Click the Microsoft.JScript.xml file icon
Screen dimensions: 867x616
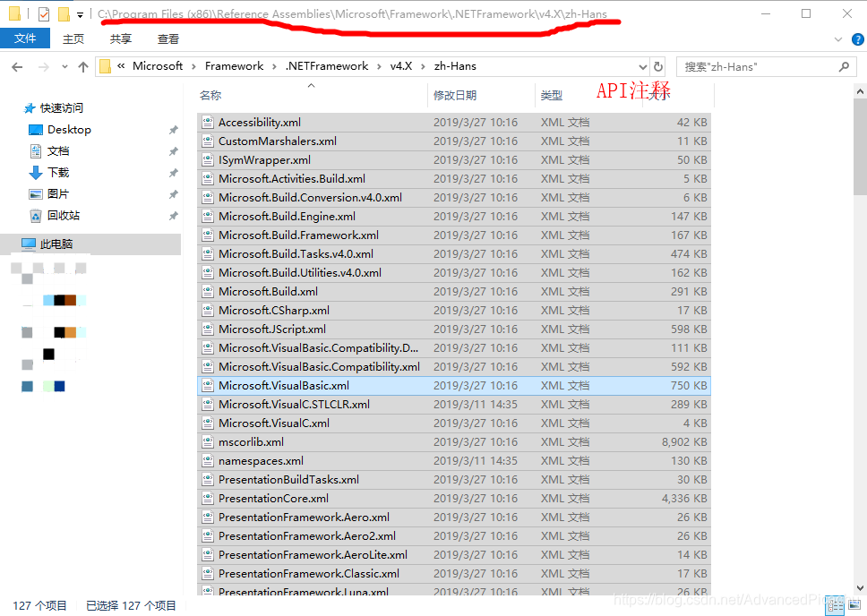coord(208,329)
